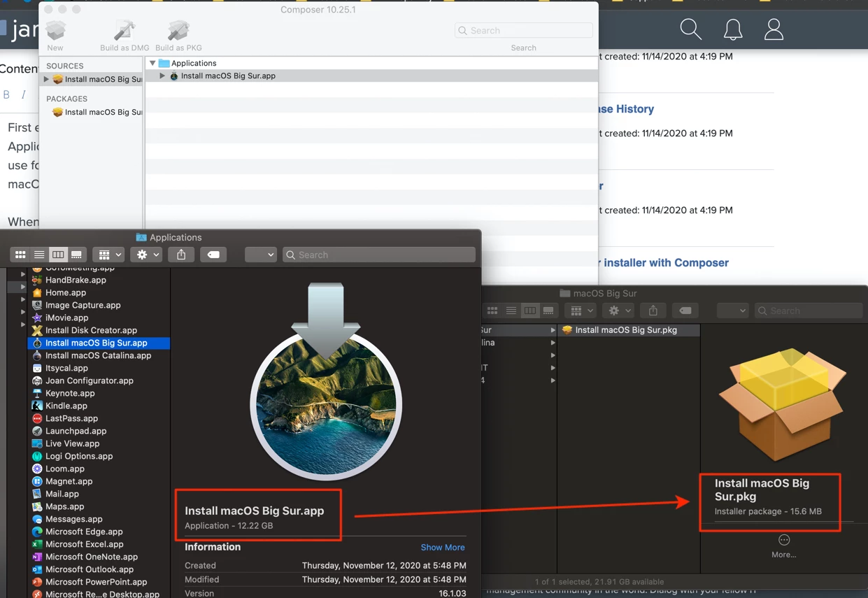Select LastPass.app in Applications list

click(99, 418)
